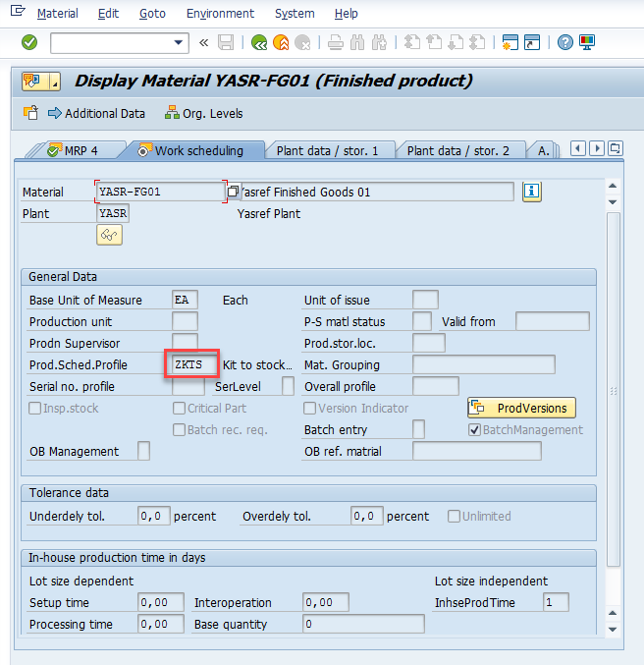
Task: Open Help via the question mark icon
Action: pyautogui.click(x=564, y=42)
